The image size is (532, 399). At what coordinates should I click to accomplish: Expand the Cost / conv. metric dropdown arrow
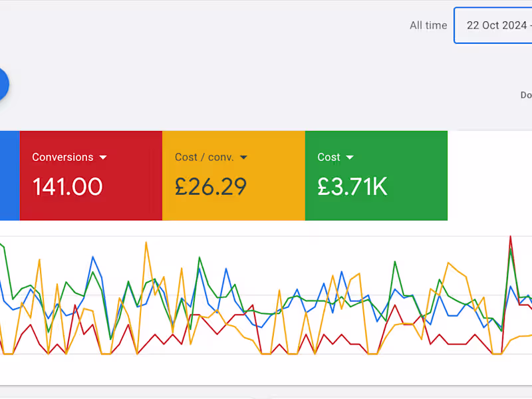pyautogui.click(x=243, y=158)
